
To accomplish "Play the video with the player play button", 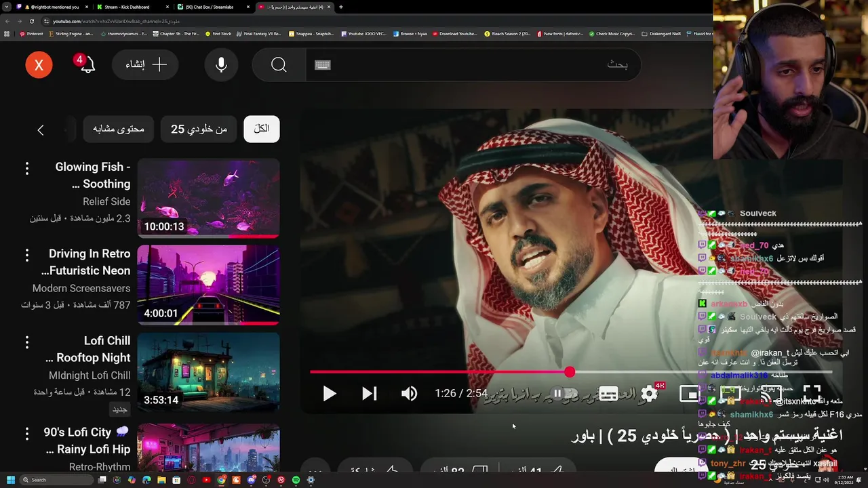I will pos(330,393).
